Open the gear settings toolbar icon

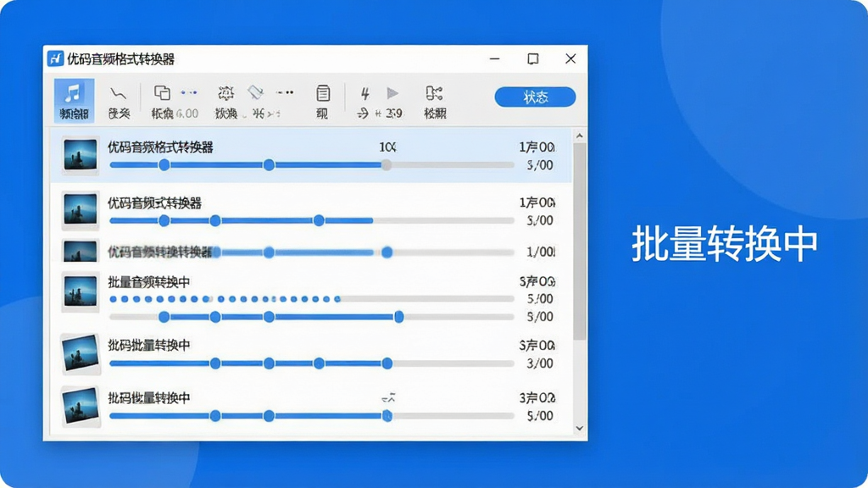[x=225, y=92]
